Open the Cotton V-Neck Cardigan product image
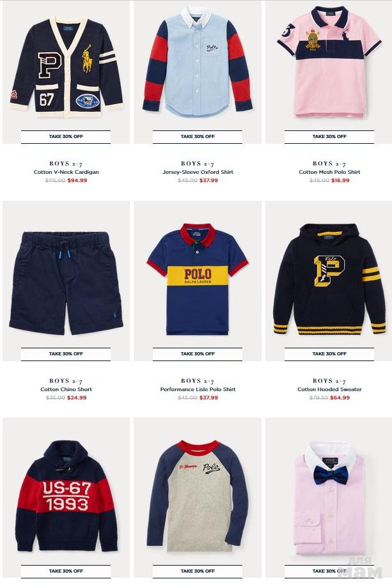 [x=66, y=66]
